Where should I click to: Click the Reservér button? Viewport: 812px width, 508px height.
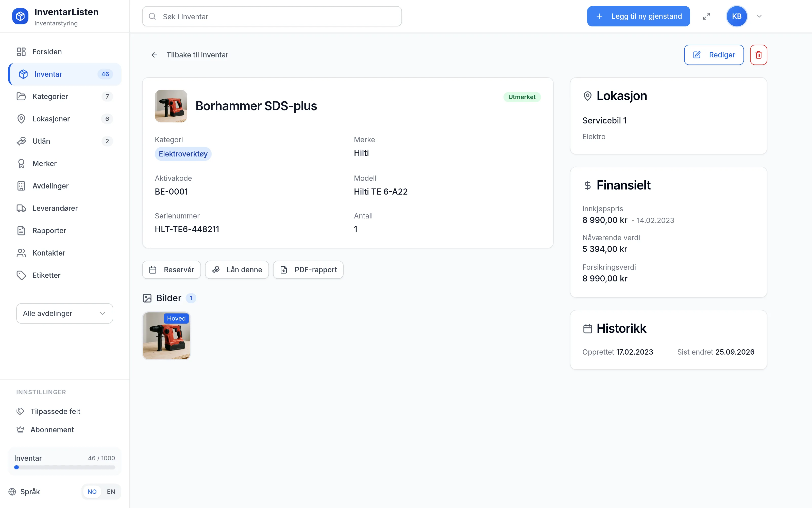tap(172, 270)
